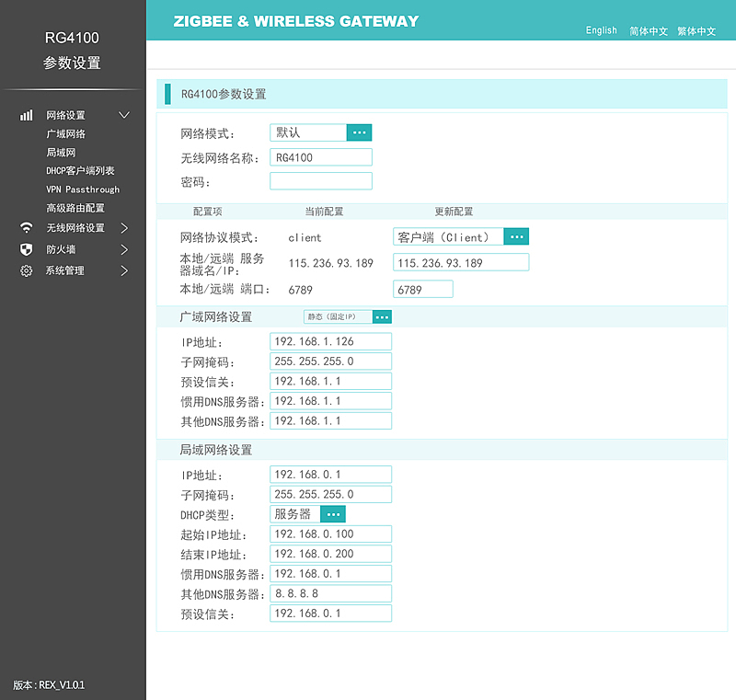Click the empty 密码 field
This screenshot has width=736, height=700.
click(321, 181)
